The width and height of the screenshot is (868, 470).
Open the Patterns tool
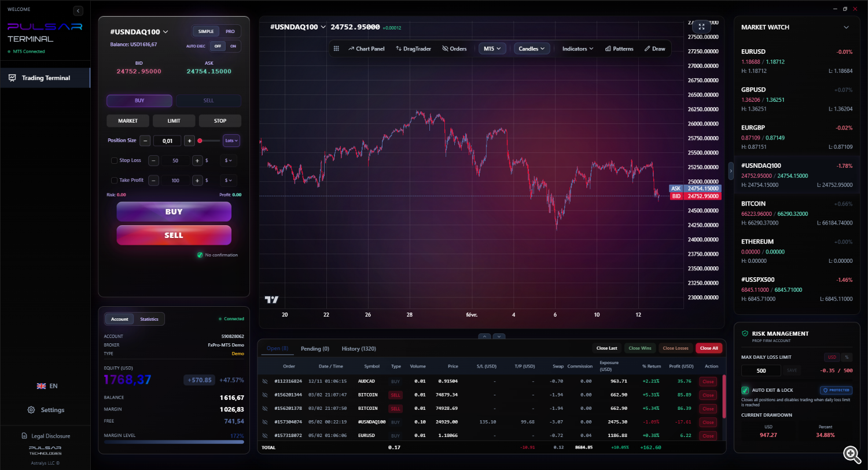click(619, 49)
